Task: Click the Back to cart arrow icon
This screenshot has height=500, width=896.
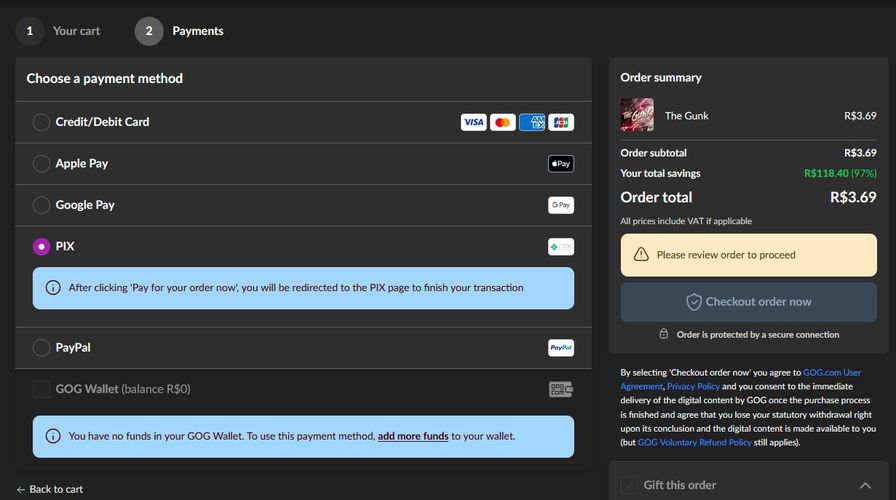Action: pyautogui.click(x=21, y=489)
